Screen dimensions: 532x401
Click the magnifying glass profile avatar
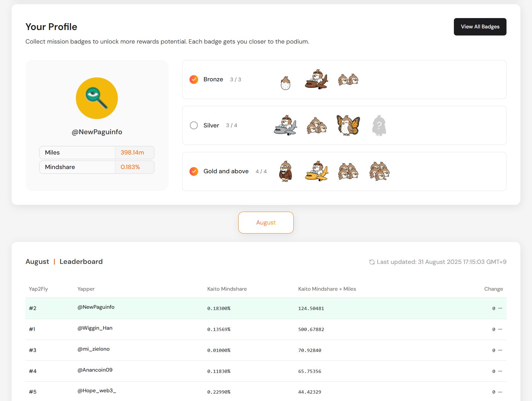97,98
